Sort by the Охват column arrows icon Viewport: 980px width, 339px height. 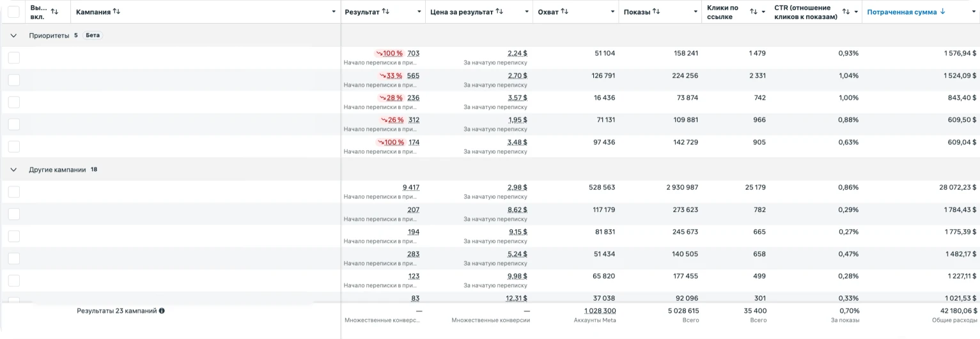565,12
